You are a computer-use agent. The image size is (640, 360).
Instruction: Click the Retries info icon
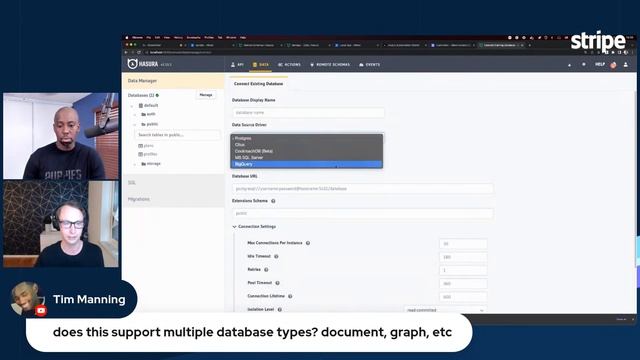(266, 270)
